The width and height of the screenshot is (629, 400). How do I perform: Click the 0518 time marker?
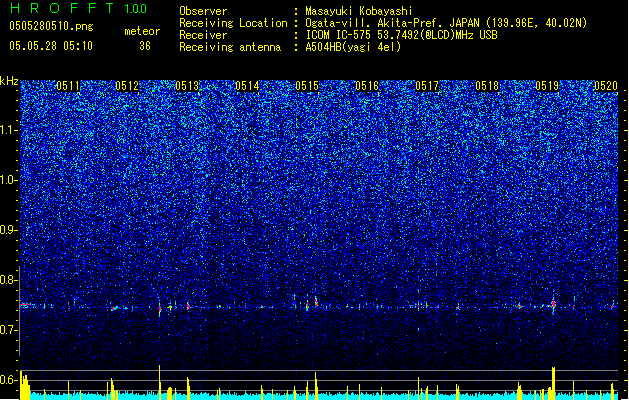tap(487, 86)
